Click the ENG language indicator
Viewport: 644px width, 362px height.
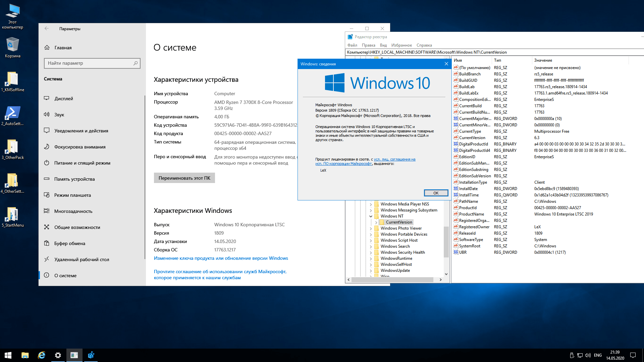[x=598, y=355]
